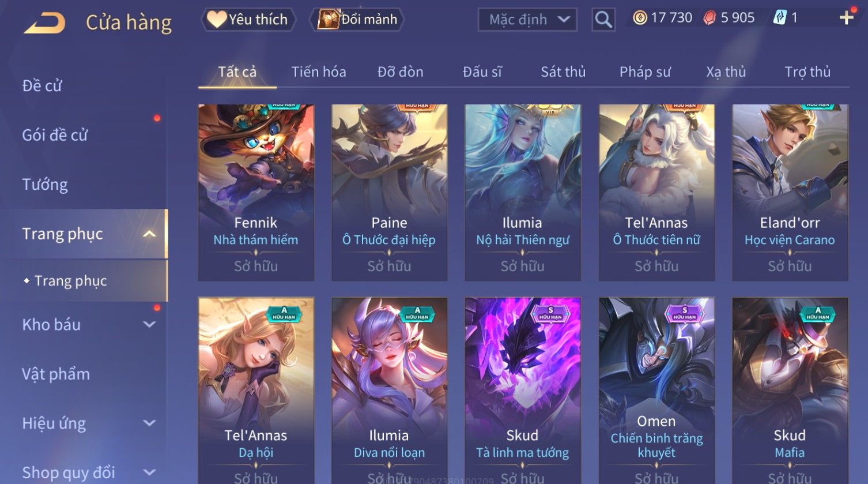
Task: Tap the blue voucher ticket icon
Action: click(779, 18)
